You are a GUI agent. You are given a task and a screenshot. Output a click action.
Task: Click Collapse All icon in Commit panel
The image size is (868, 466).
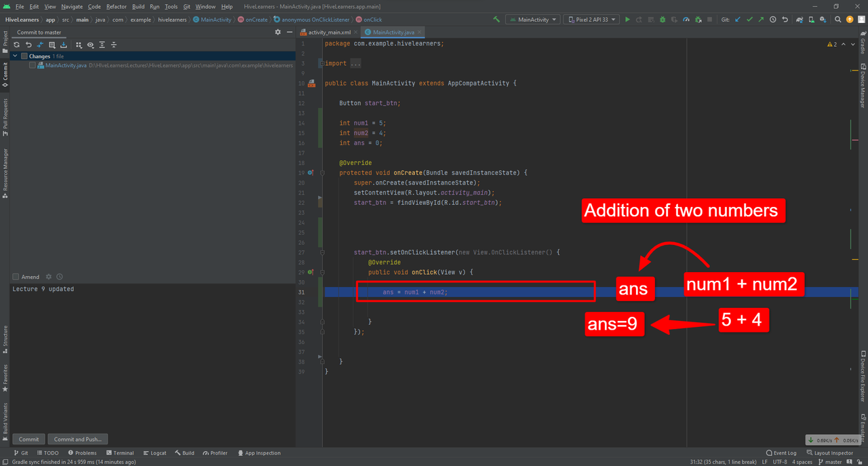point(113,45)
